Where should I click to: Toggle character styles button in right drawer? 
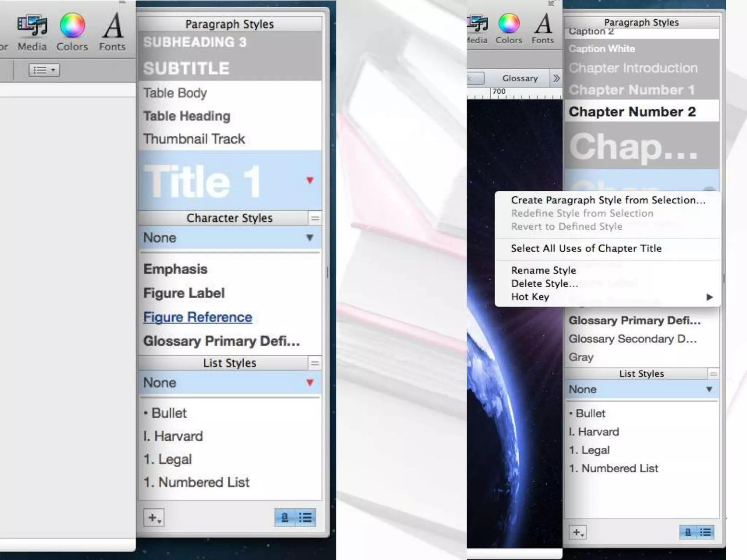688,532
